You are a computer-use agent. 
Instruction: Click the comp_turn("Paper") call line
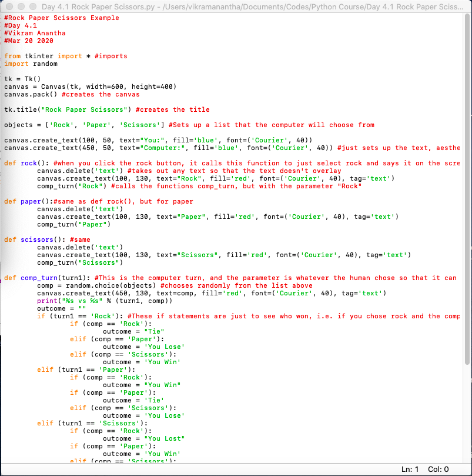[x=73, y=224]
